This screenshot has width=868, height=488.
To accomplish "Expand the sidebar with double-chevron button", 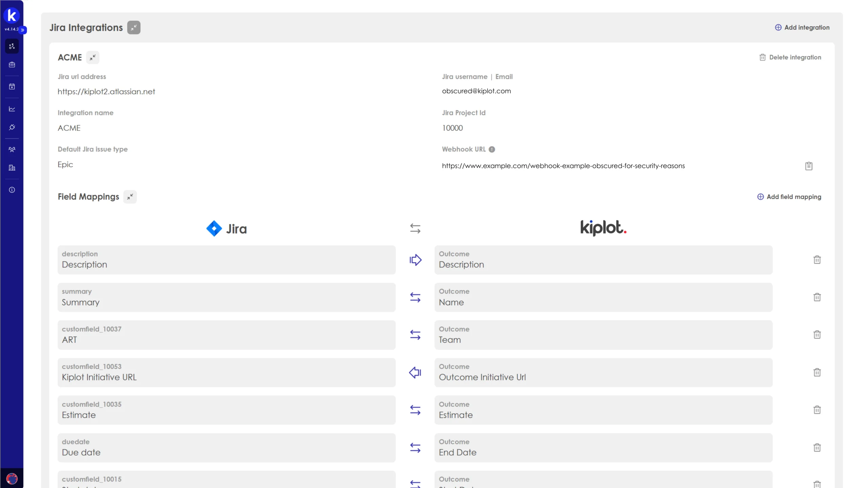I will 23,30.
